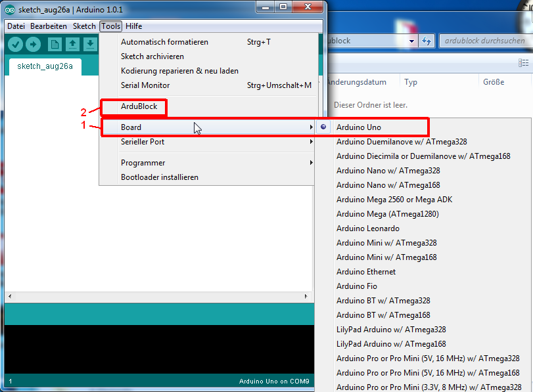Sort Explorer by the Änderungsdatum column
The width and height of the screenshot is (533, 392).
(357, 82)
